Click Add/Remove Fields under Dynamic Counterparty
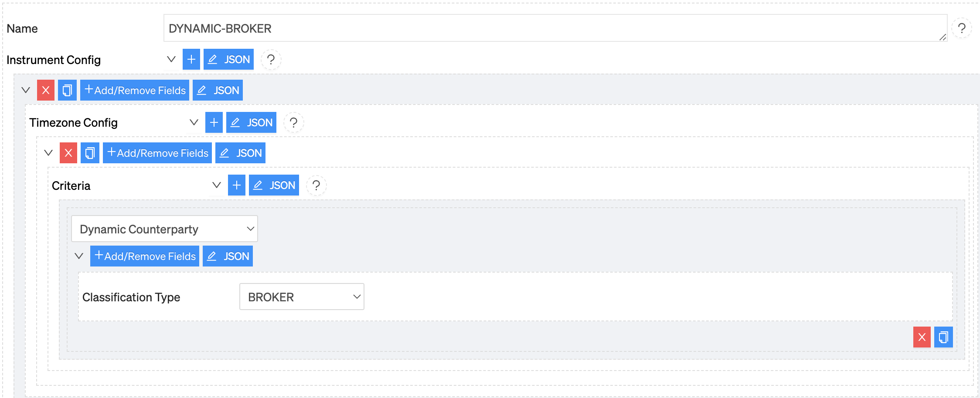This screenshot has height=398, width=980. pyautogui.click(x=145, y=256)
